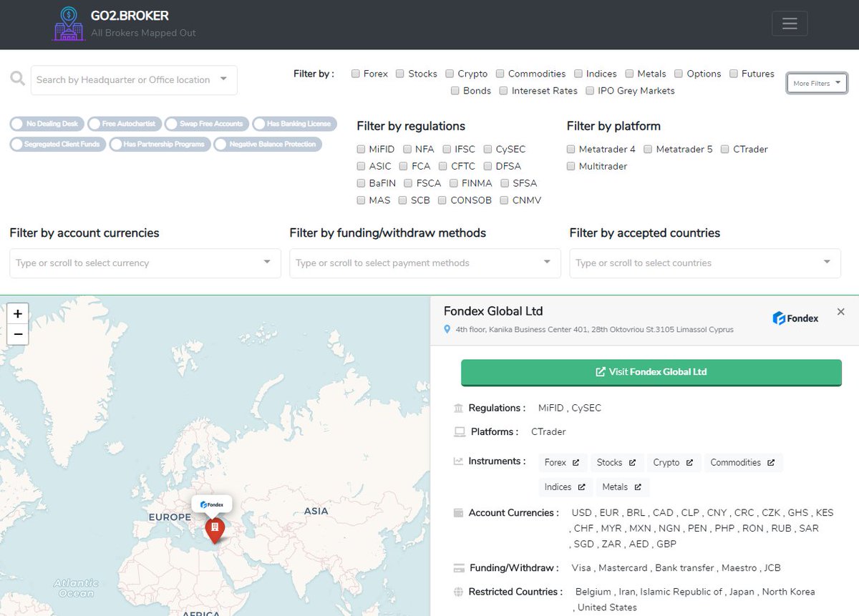859x616 pixels.
Task: Click the Platforms laptop icon
Action: 460,432
